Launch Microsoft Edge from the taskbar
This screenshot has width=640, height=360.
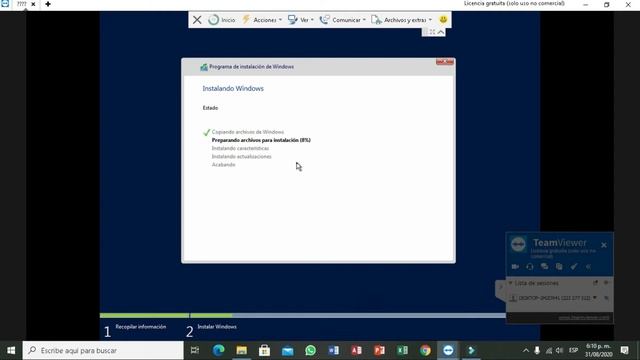pos(218,350)
